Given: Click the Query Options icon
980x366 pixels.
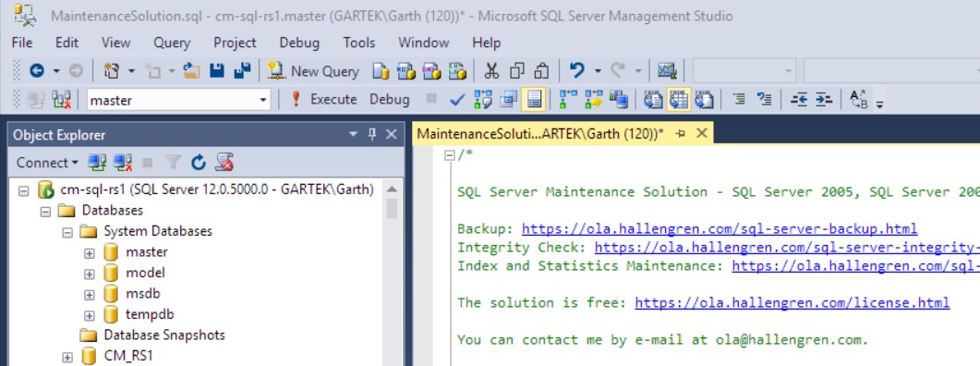Looking at the screenshot, I should [x=509, y=100].
